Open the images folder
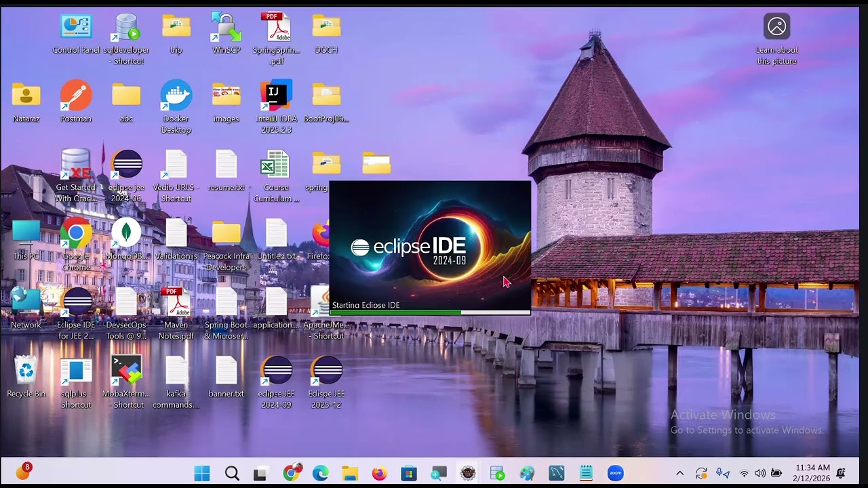 tap(226, 102)
